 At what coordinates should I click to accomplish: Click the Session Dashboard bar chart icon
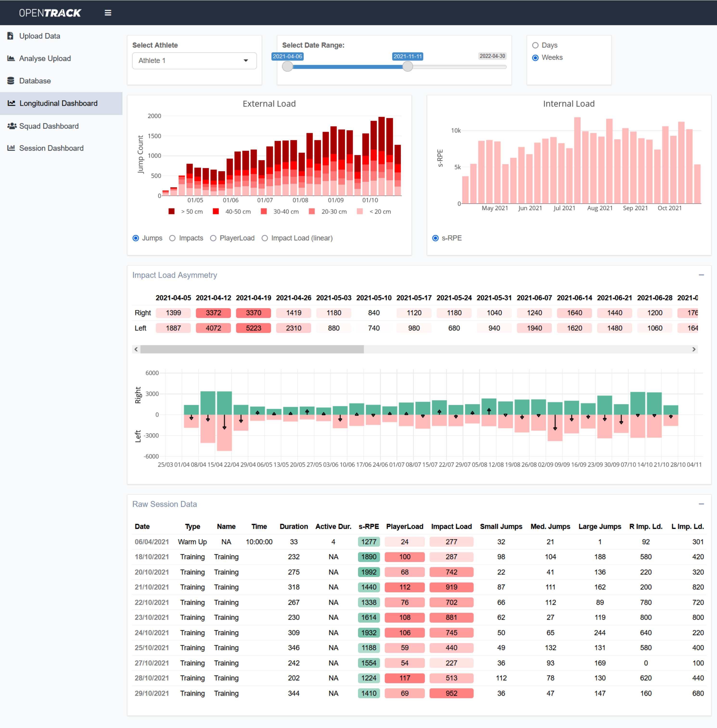click(x=11, y=148)
